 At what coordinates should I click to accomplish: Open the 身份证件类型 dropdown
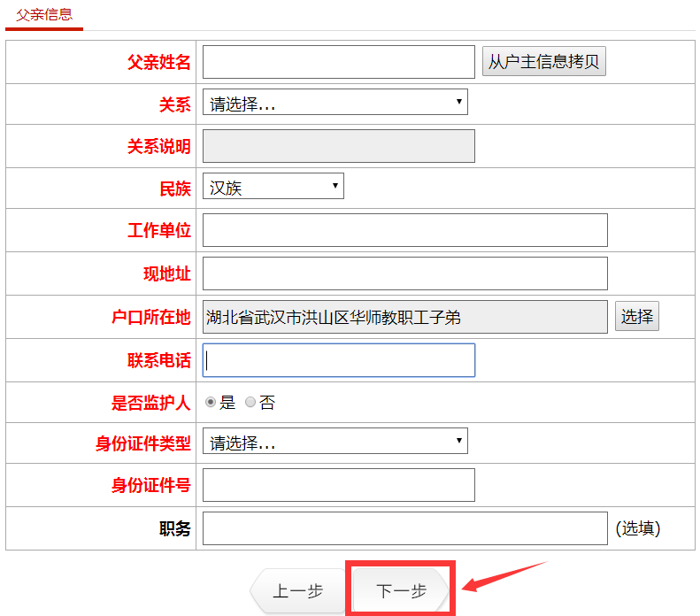point(335,441)
